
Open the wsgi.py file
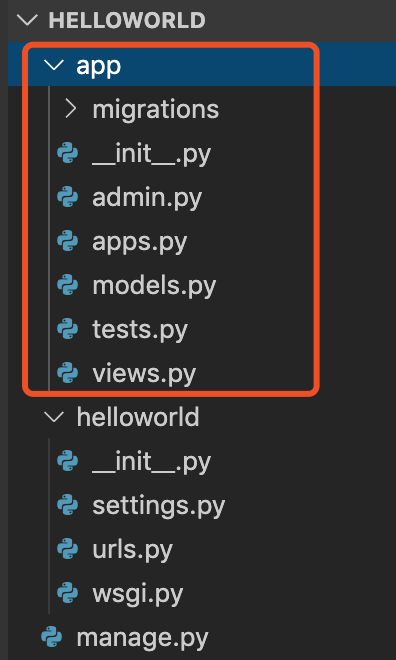(138, 593)
